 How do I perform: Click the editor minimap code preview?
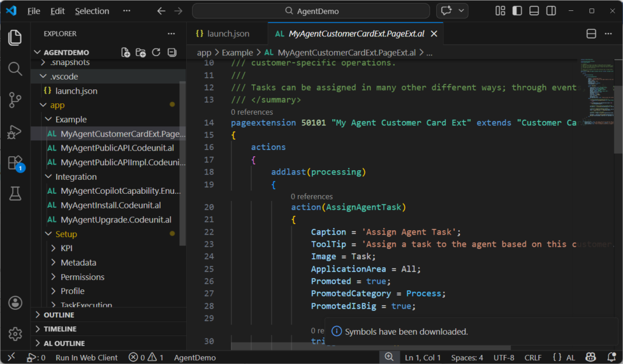click(594, 91)
